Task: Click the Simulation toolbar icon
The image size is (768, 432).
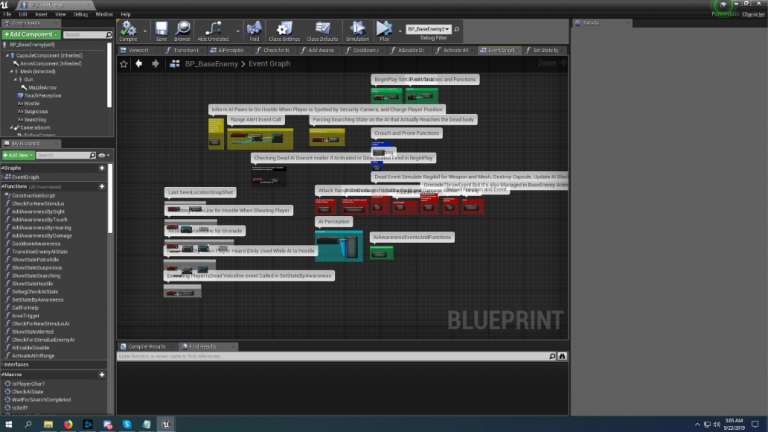Action: point(357,31)
